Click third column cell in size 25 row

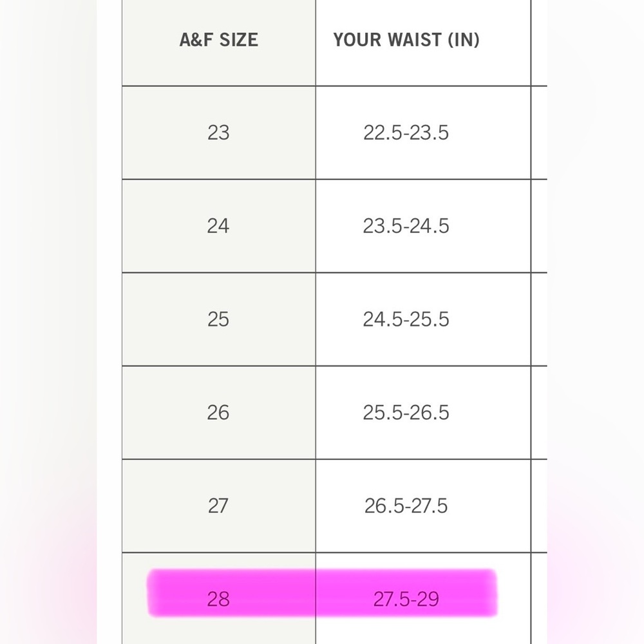[539, 319]
